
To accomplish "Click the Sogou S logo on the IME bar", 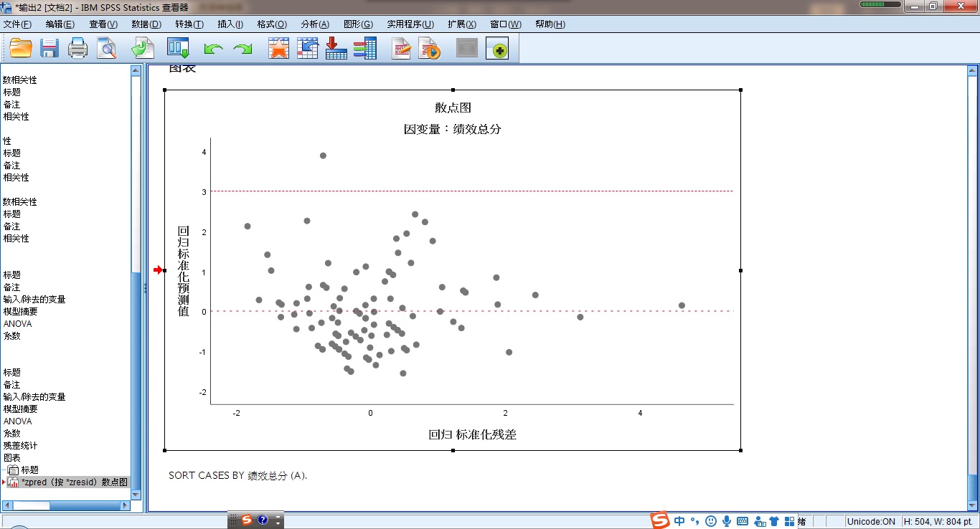I will [x=660, y=520].
